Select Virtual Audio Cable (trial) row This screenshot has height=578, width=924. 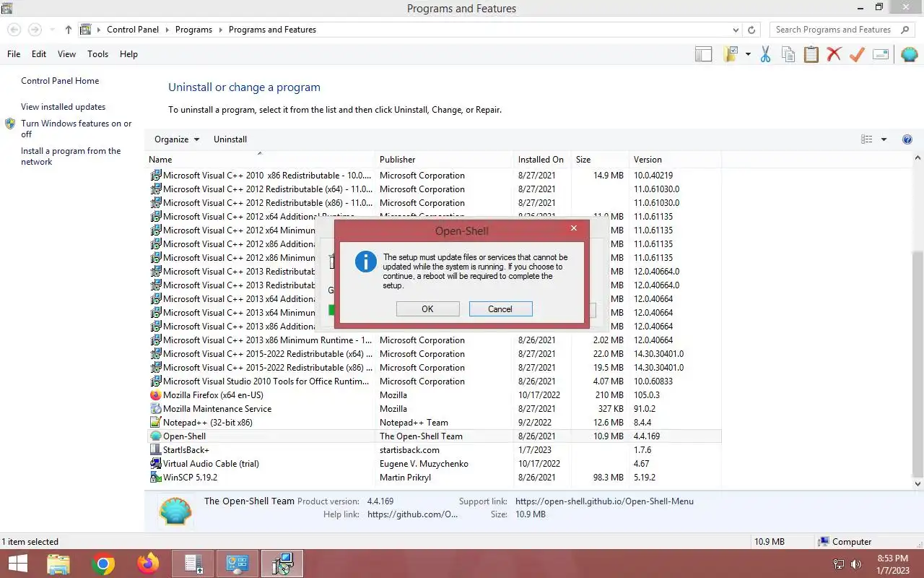[433, 464]
